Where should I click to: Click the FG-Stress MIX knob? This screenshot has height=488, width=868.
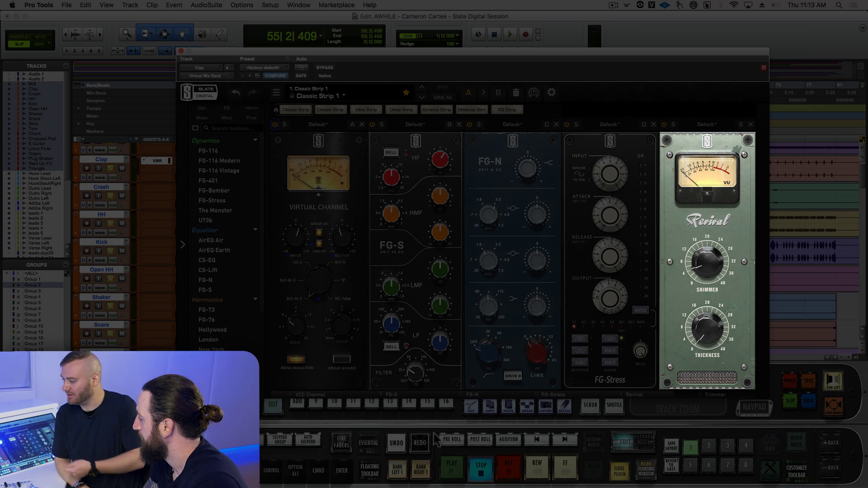point(640,350)
